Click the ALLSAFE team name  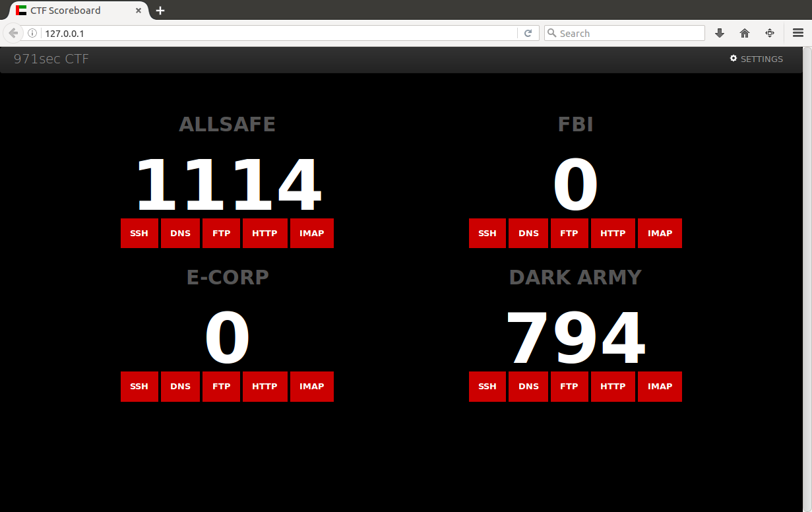click(227, 124)
